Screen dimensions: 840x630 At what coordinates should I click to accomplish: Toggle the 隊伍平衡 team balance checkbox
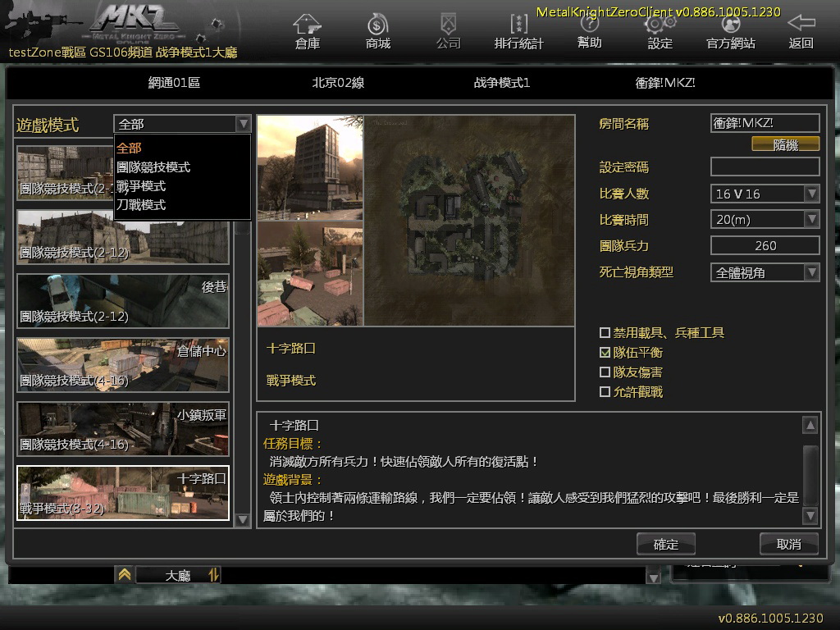pos(605,353)
